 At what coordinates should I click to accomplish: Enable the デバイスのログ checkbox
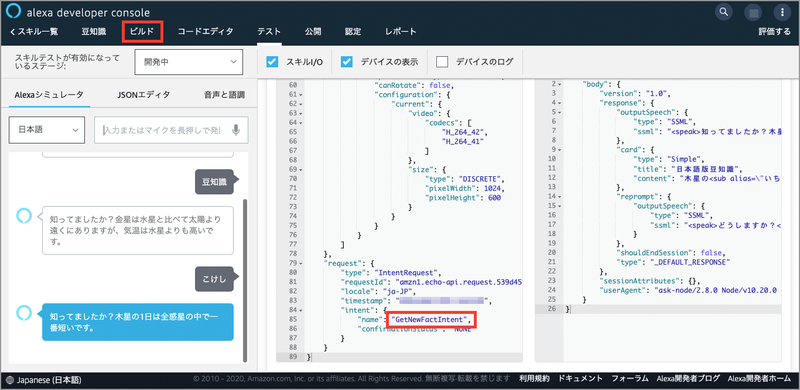[442, 62]
